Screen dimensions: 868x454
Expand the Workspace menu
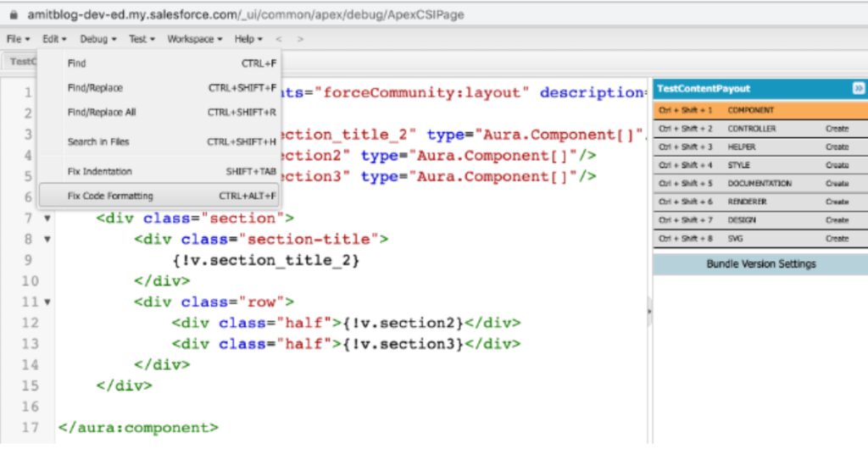pos(194,39)
